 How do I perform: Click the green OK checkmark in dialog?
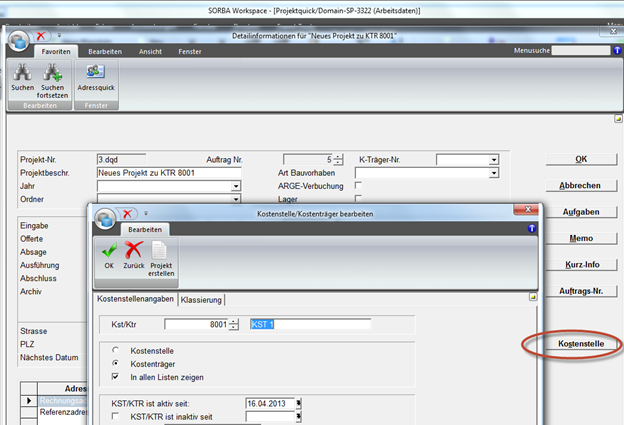click(x=109, y=256)
